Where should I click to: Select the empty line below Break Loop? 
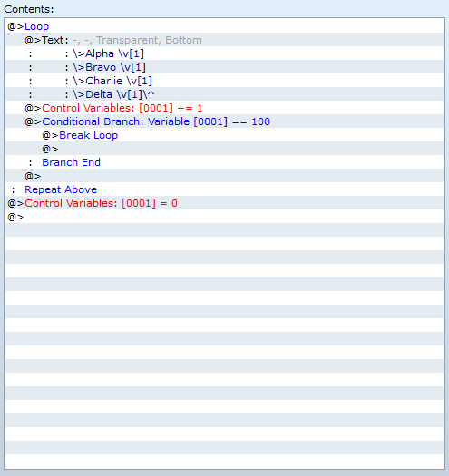click(224, 149)
